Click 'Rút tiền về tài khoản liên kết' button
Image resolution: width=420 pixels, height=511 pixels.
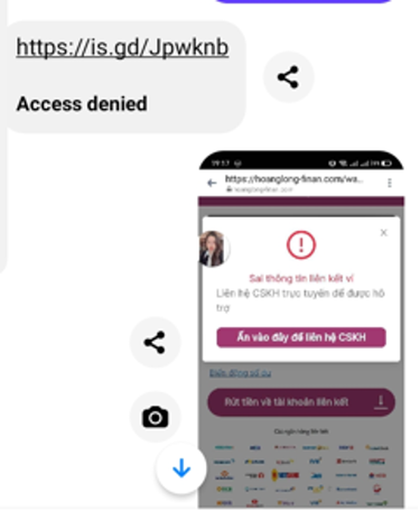point(301,402)
